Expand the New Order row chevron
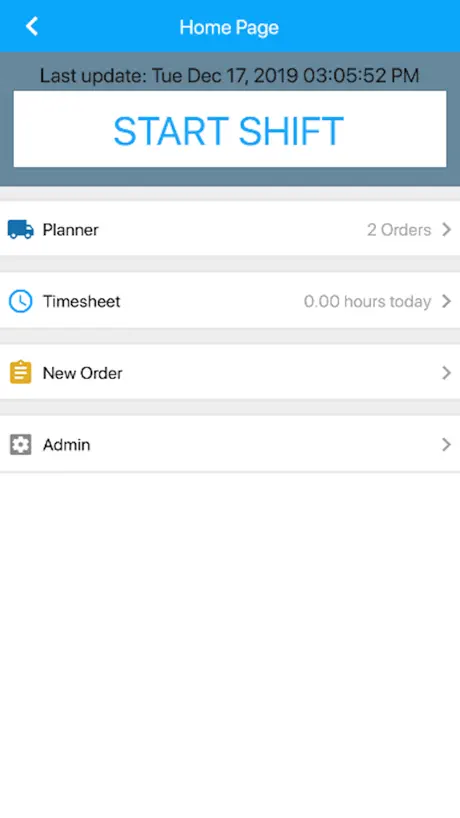The height and width of the screenshot is (818, 460). [x=446, y=372]
